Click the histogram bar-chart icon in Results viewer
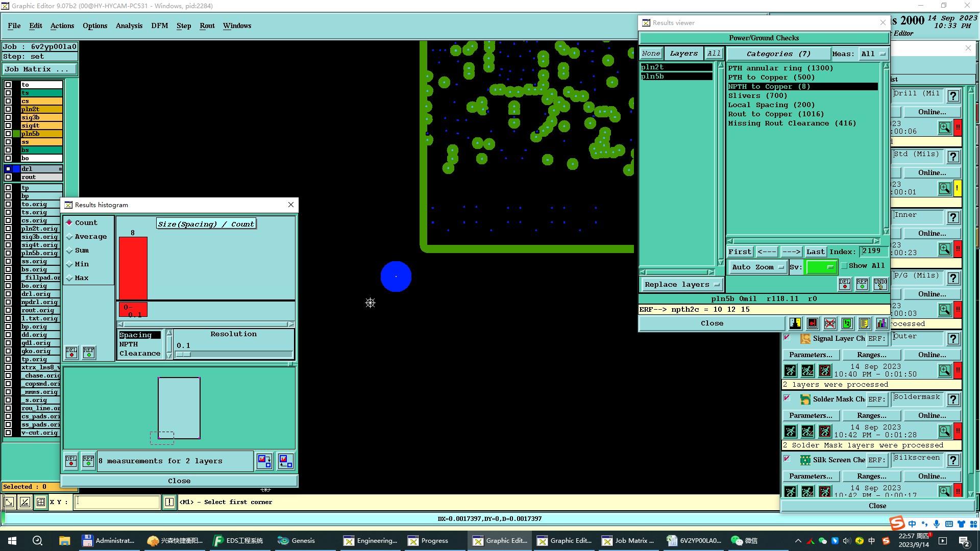 881,323
